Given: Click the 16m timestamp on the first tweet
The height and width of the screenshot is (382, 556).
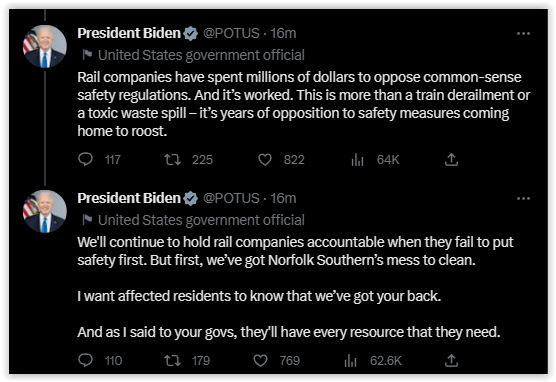Looking at the screenshot, I should coord(283,33).
